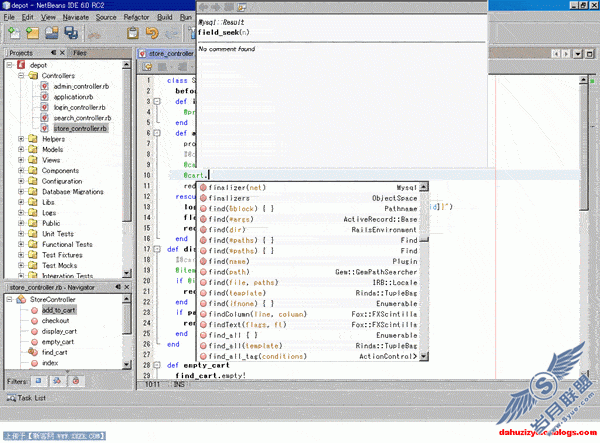Open the Build menu
This screenshot has height=443, width=600.
click(165, 17)
